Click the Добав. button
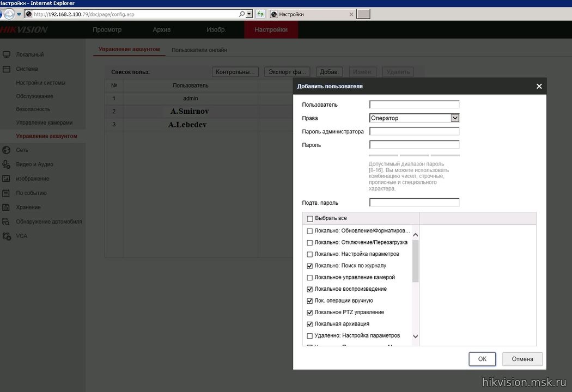572x392 pixels. (329, 72)
